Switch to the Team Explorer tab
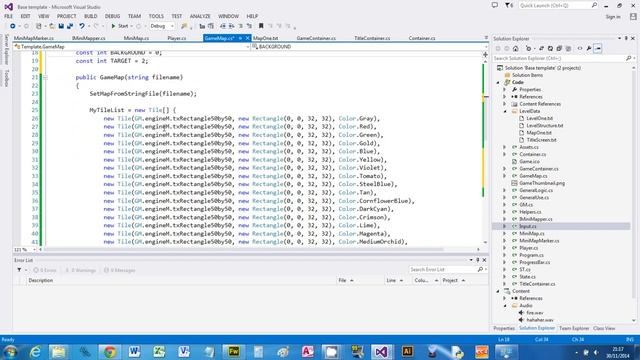Screen dimensions: 640x360 pos(574,328)
